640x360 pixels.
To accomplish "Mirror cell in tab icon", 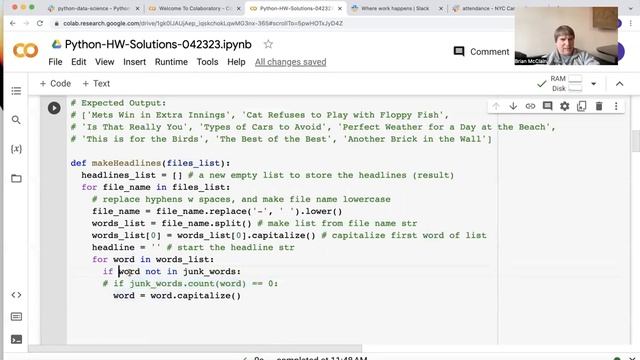I will tap(582, 106).
